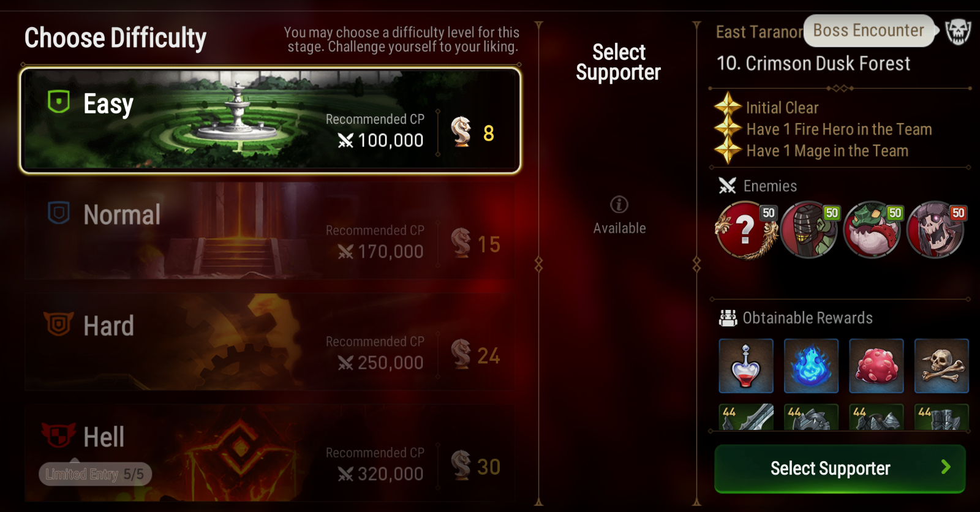Choose the Hell difficulty option
Screen dimensions: 980x512
[269, 453]
